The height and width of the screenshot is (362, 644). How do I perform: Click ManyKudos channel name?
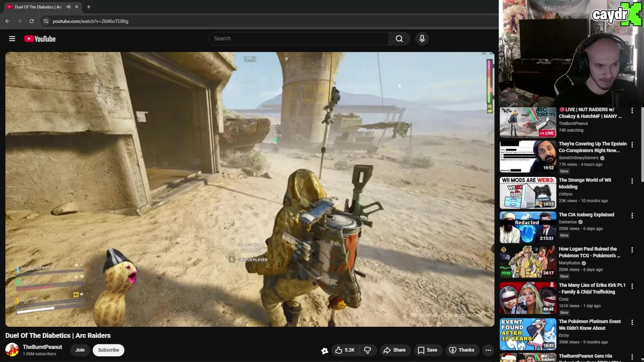[570, 263]
